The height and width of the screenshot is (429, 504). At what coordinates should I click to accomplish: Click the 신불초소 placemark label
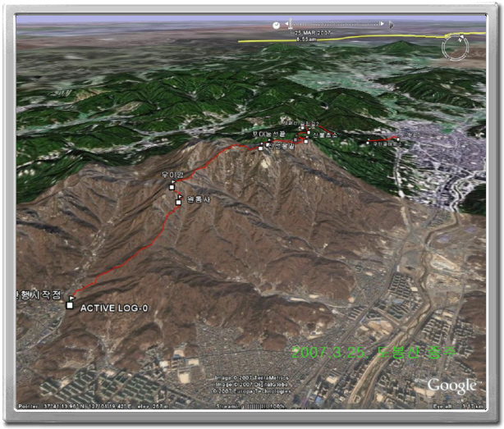point(325,135)
